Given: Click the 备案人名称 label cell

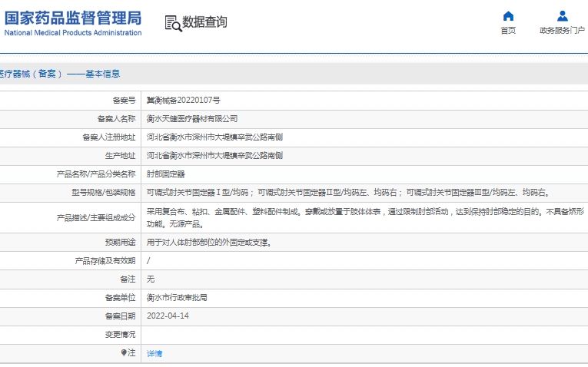Looking at the screenshot, I should coord(71,119).
